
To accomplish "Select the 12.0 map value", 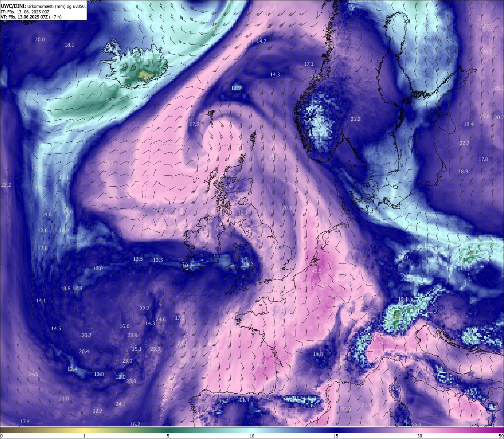I will pyautogui.click(x=120, y=377).
